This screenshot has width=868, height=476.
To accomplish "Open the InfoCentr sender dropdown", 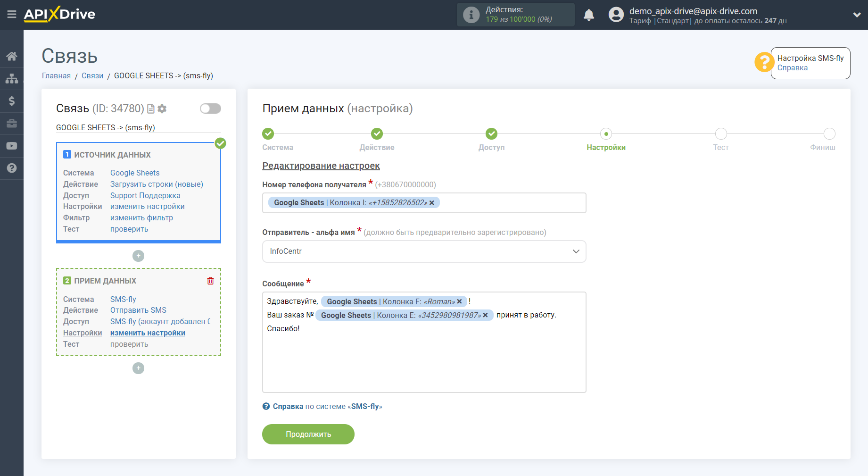I will [424, 251].
